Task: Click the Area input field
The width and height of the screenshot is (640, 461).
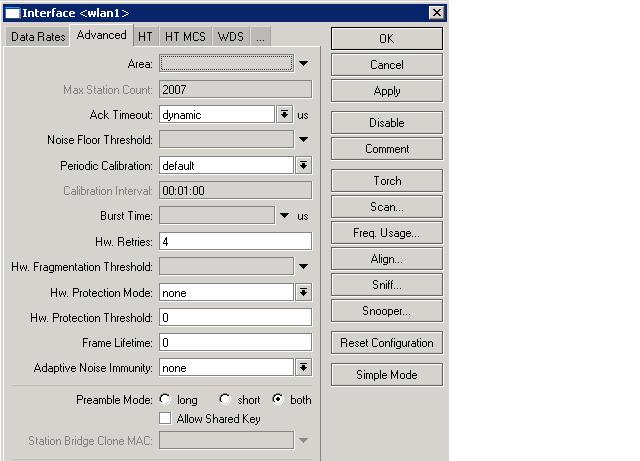Action: (226, 63)
